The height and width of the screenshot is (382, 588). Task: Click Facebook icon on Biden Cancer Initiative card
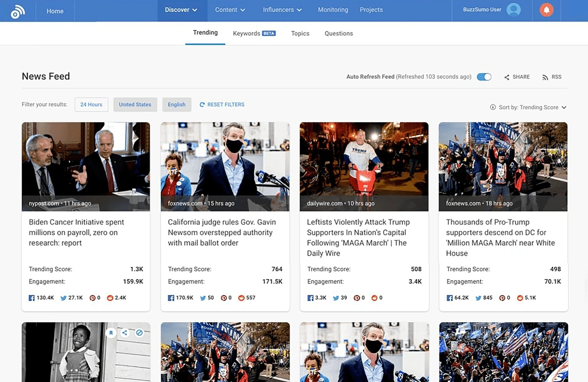tap(32, 298)
